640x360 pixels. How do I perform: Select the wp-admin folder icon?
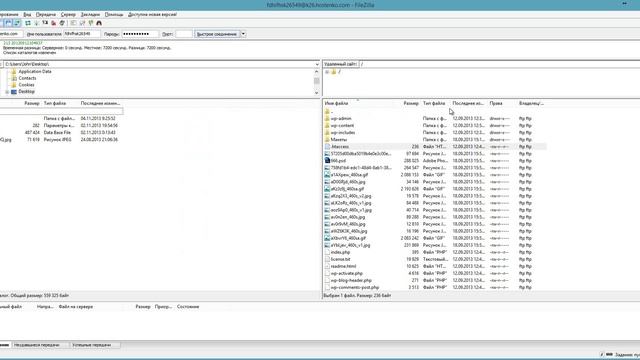point(327,118)
